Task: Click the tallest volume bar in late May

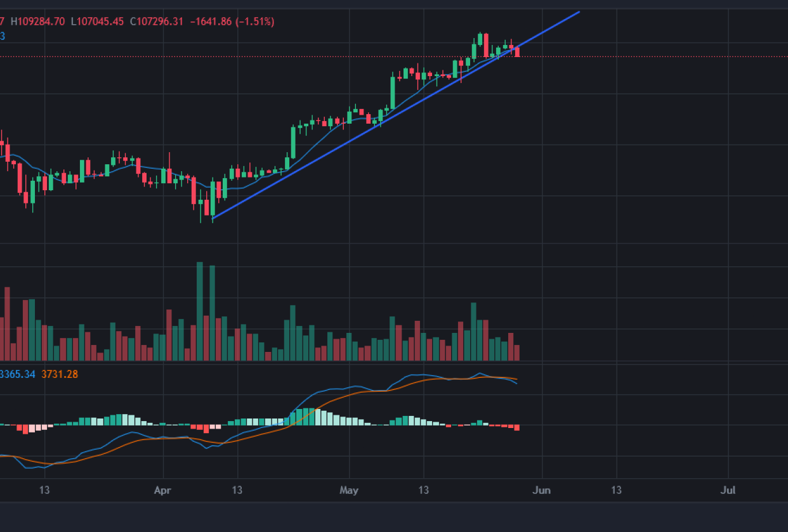Action: point(473,331)
